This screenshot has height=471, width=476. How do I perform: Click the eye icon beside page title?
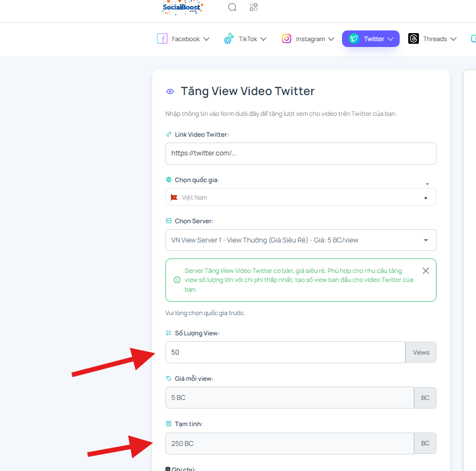coord(170,91)
